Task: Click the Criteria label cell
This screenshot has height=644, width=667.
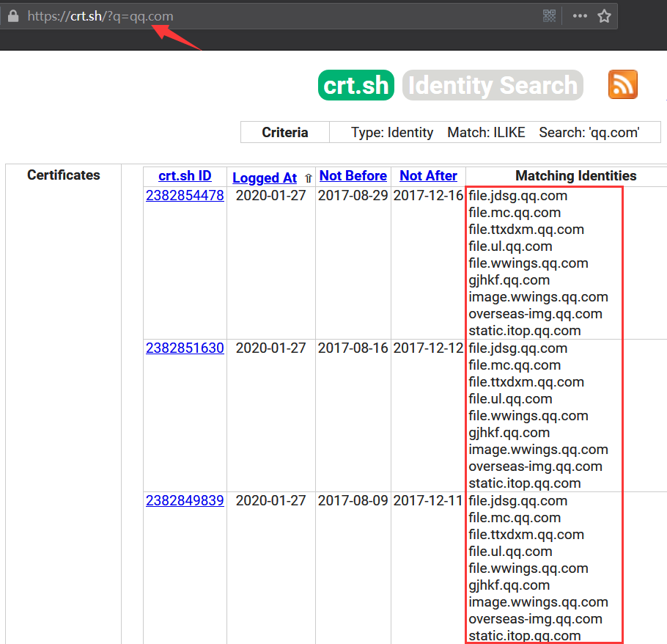Action: [x=285, y=132]
